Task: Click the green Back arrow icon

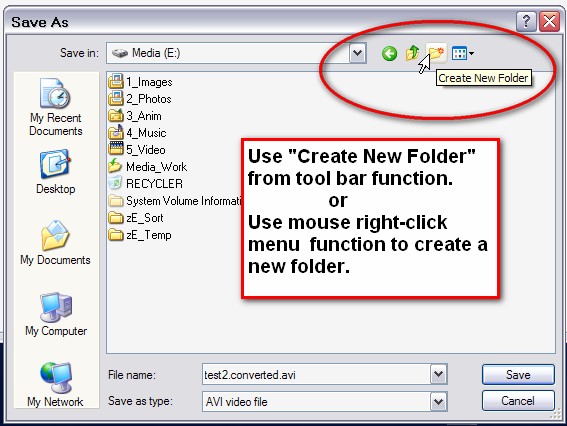Action: click(389, 54)
